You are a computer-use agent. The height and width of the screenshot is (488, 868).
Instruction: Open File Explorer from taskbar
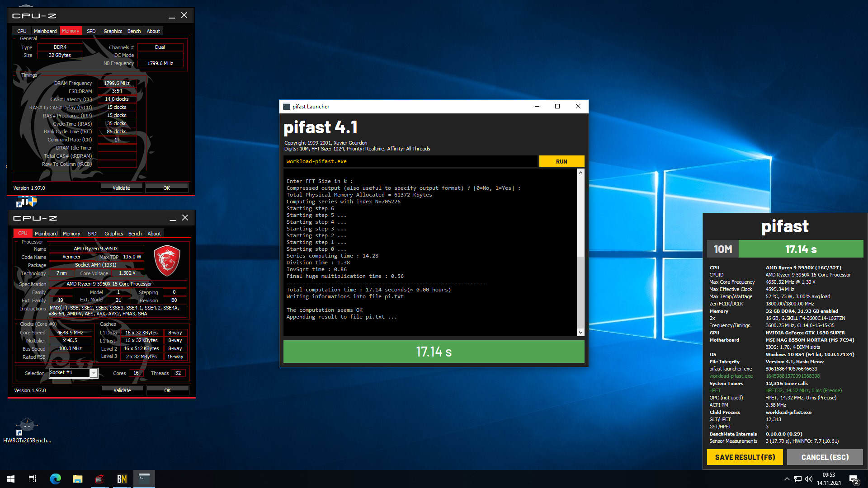click(78, 479)
